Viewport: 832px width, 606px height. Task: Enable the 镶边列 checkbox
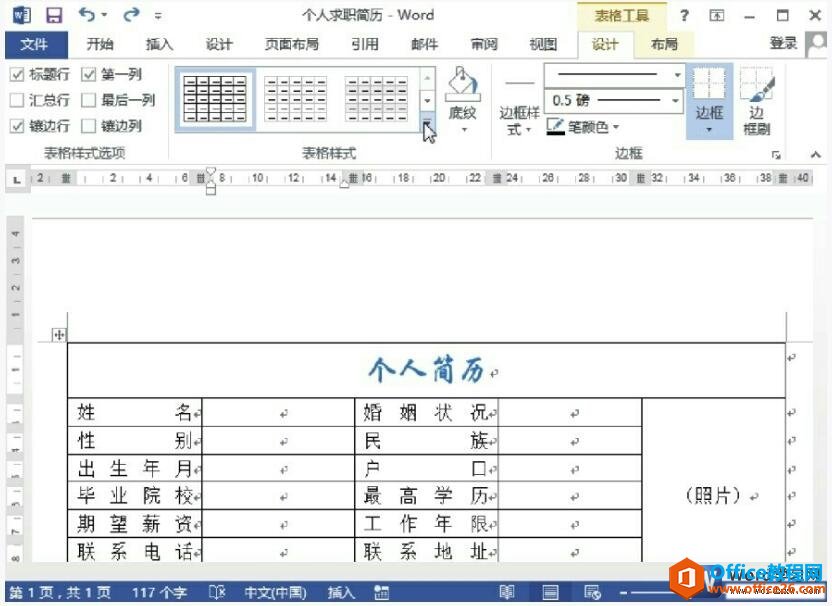point(89,126)
